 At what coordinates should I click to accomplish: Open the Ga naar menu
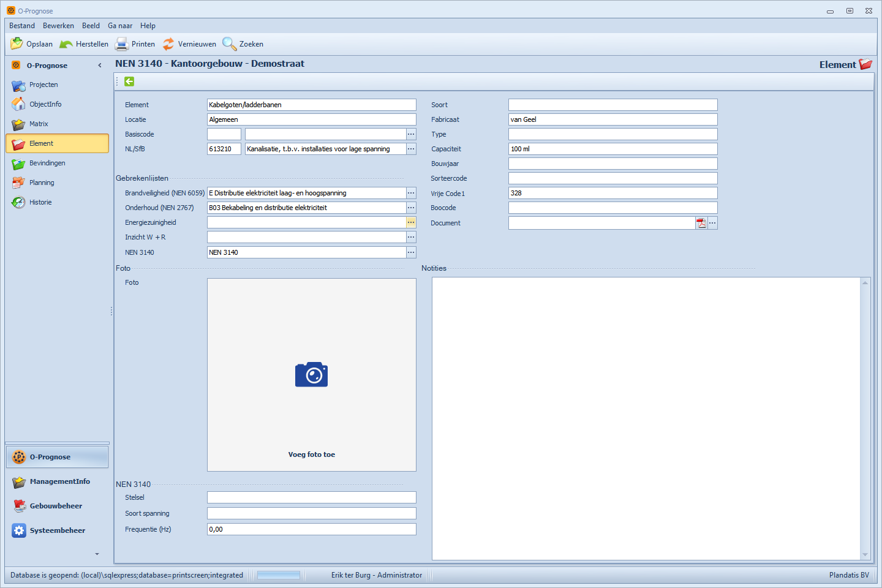(120, 26)
